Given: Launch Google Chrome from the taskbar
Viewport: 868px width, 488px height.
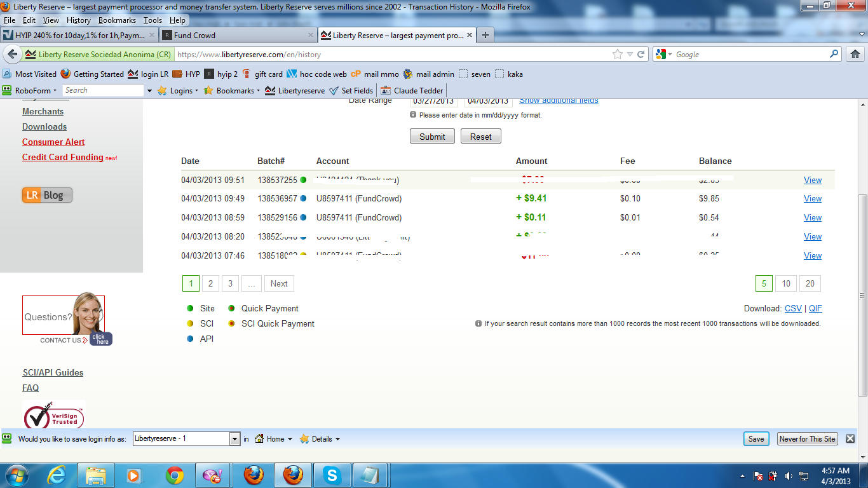Looking at the screenshot, I should click(x=175, y=475).
